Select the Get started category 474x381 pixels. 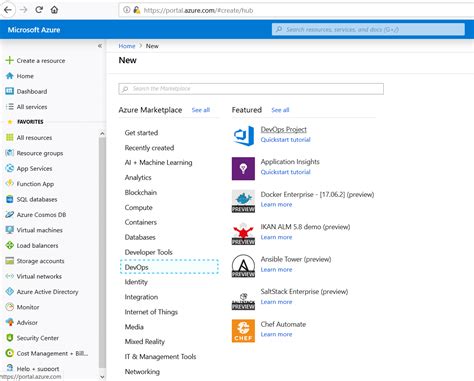click(x=141, y=133)
